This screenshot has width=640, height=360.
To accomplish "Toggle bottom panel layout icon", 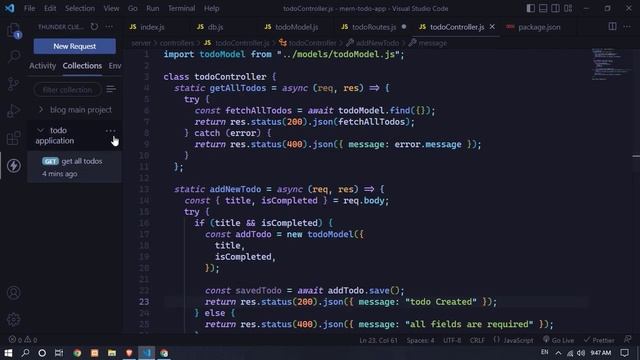I will point(543,8).
